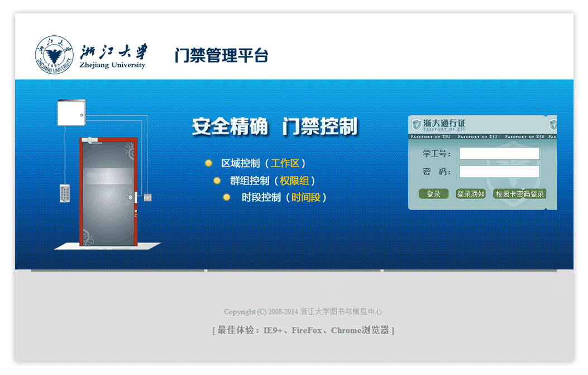The width and height of the screenshot is (588, 375).
Task: Focus the 密码 password field
Action: [499, 172]
